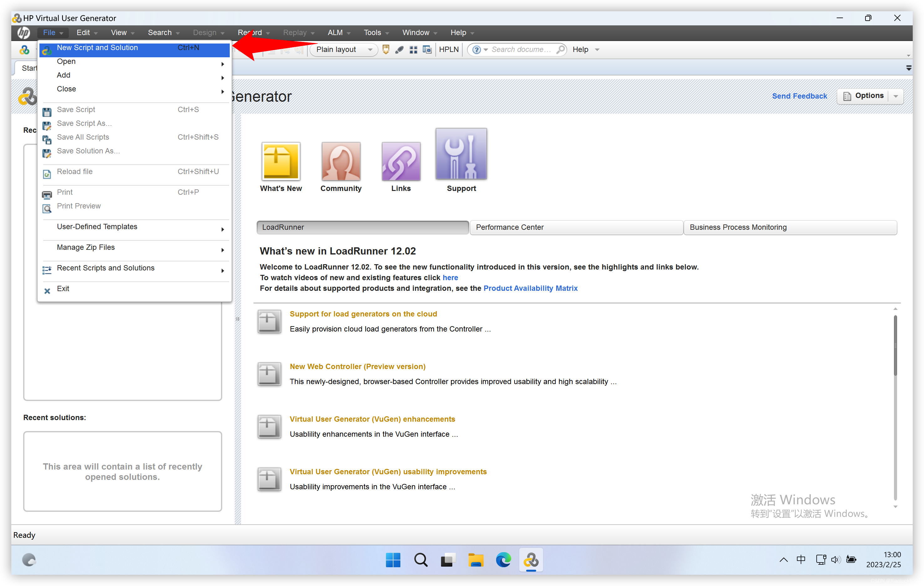Select the HPLN portal icon
924x586 pixels.
coord(450,49)
